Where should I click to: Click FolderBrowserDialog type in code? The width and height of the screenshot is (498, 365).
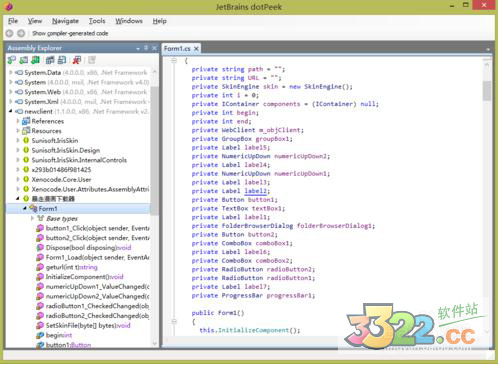pos(257,226)
